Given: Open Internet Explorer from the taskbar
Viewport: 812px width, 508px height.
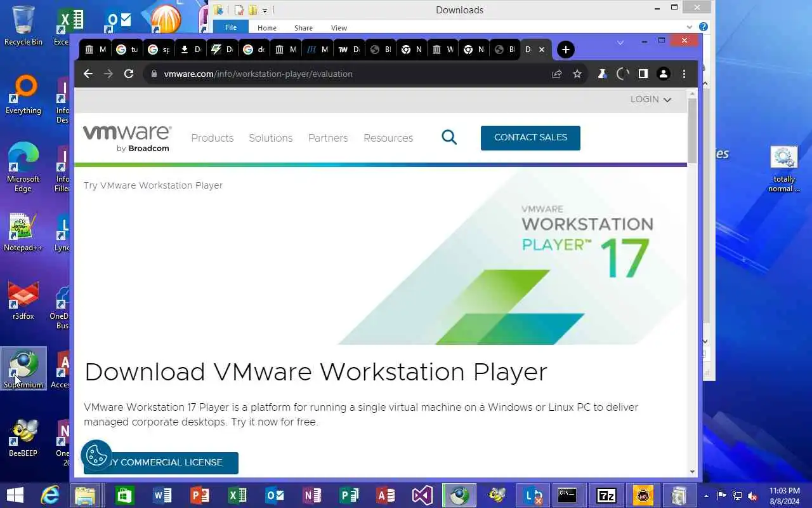Looking at the screenshot, I should [x=50, y=495].
